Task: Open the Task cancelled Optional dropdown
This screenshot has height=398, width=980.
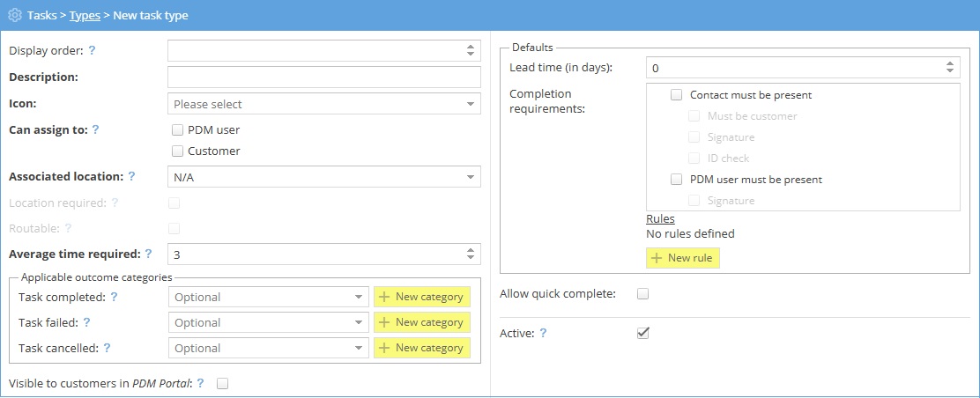Action: pos(268,348)
